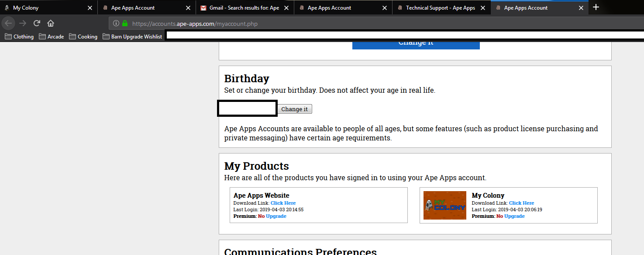Click last login 2019-04-03 20:06:19 text
Screen dimensions: 644x255
pos(507,210)
